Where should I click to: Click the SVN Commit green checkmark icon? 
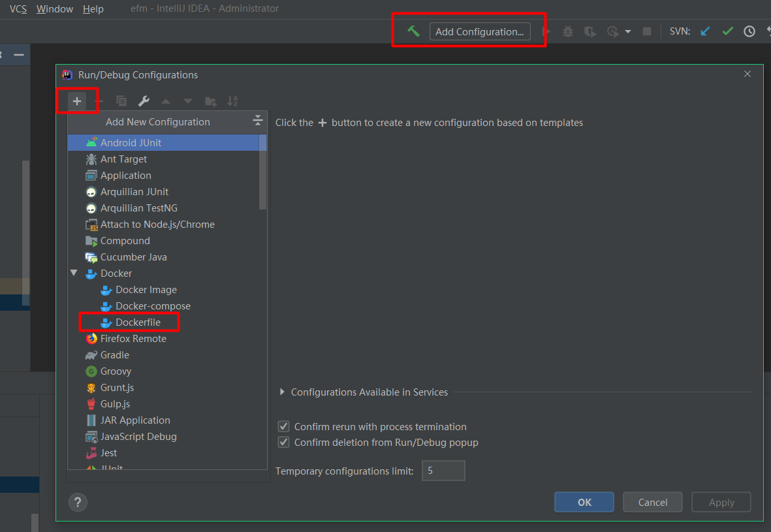pos(728,31)
